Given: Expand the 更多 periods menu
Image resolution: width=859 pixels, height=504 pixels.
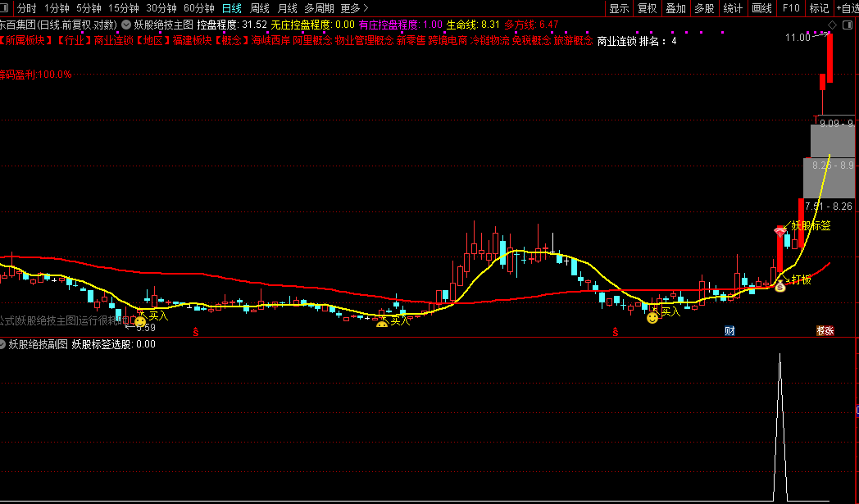Looking at the screenshot, I should pyautogui.click(x=354, y=8).
